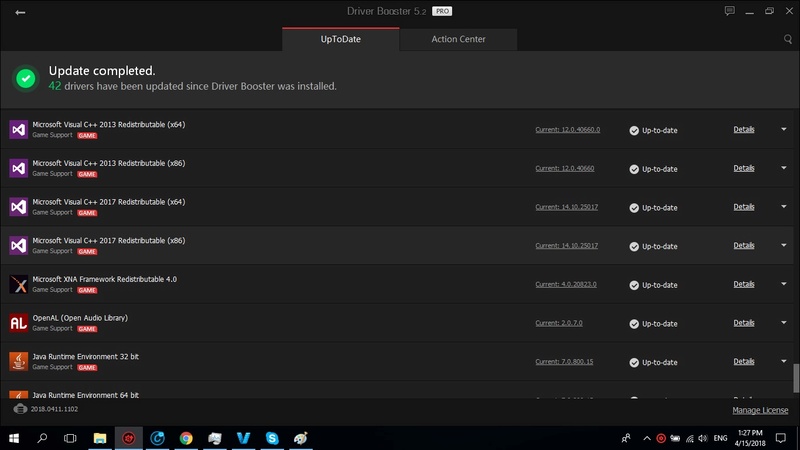The image size is (800, 450).
Task: Click current version 2.0.7.0 link
Action: click(559, 323)
